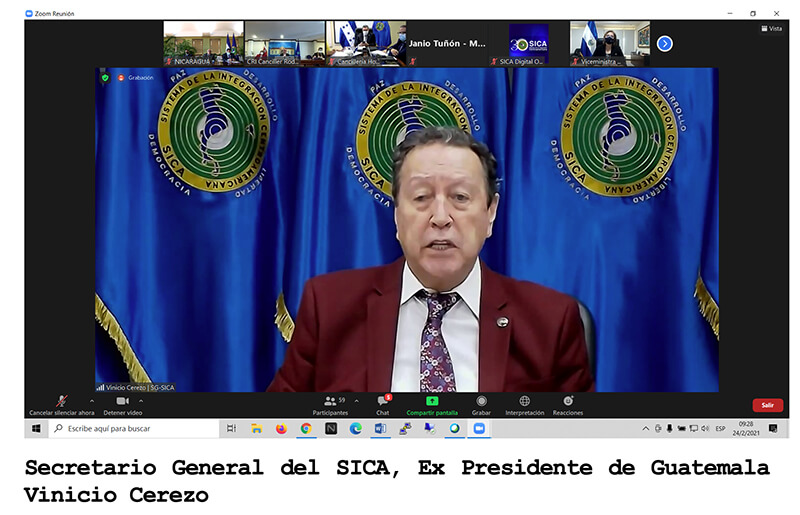Image resolution: width=800 pixels, height=515 pixels.
Task: Switch to Zoom taskbar icon
Action: click(x=479, y=429)
